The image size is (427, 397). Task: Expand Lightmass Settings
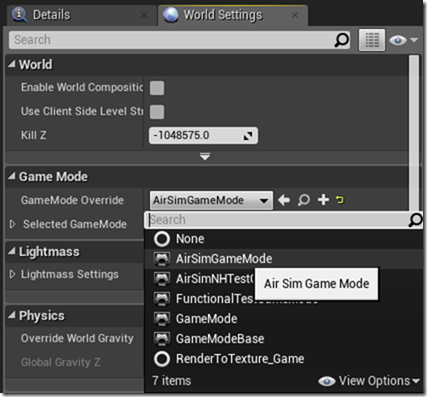[x=13, y=274]
